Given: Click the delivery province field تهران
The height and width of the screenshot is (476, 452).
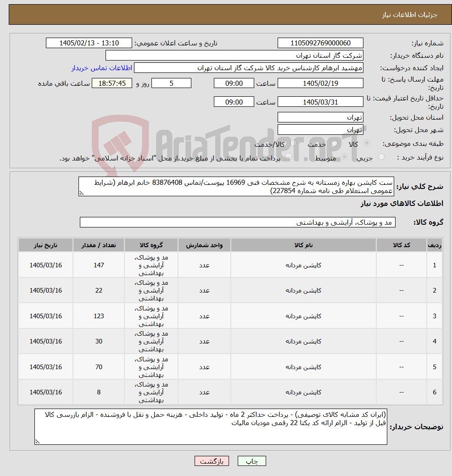Looking at the screenshot, I should [320, 117].
